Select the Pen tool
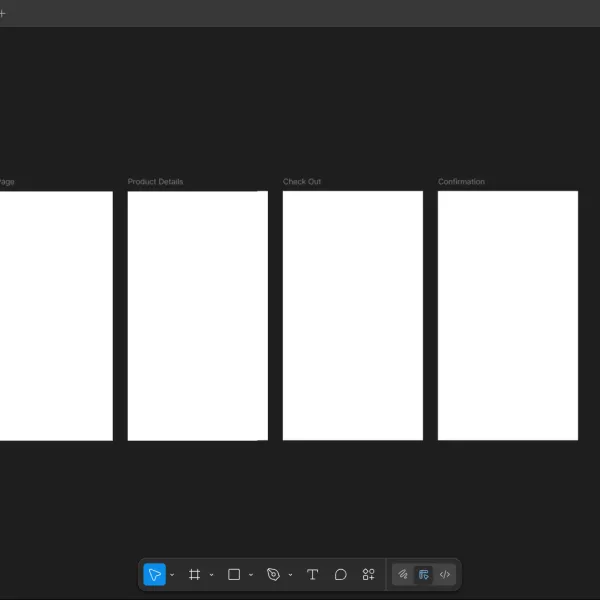The width and height of the screenshot is (600, 600). click(273, 574)
